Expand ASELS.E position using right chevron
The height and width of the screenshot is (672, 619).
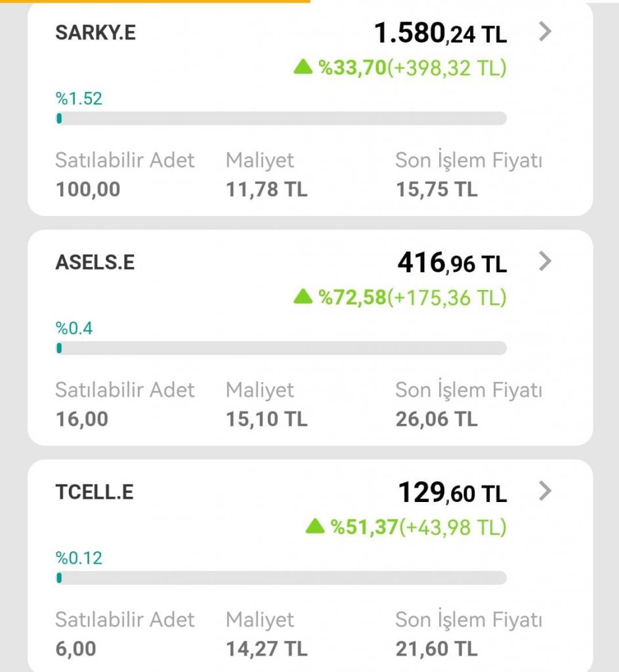tap(545, 261)
